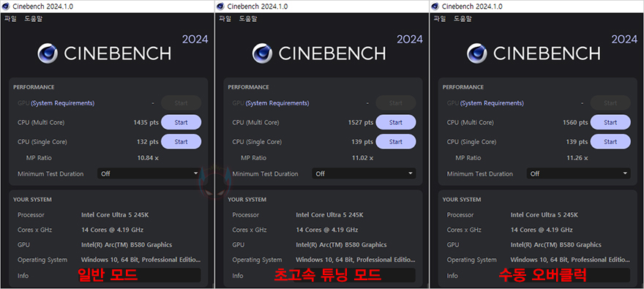
Task: Click Intel Core Ultra 5 245K in left window
Action: pos(115,214)
